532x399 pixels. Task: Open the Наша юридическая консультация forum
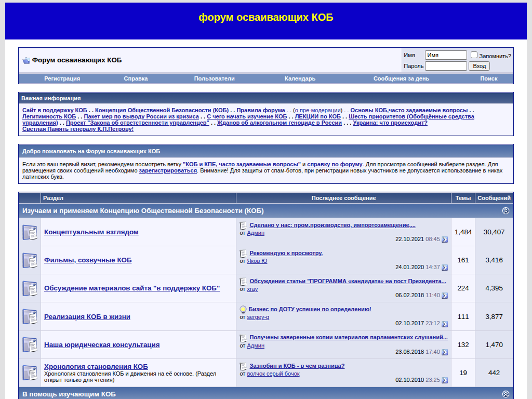point(102,344)
